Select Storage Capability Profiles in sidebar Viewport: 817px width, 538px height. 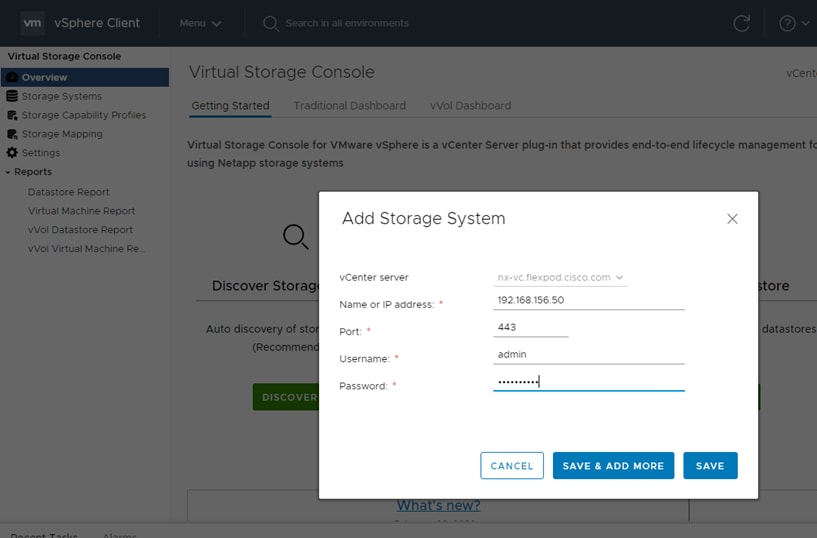(84, 115)
